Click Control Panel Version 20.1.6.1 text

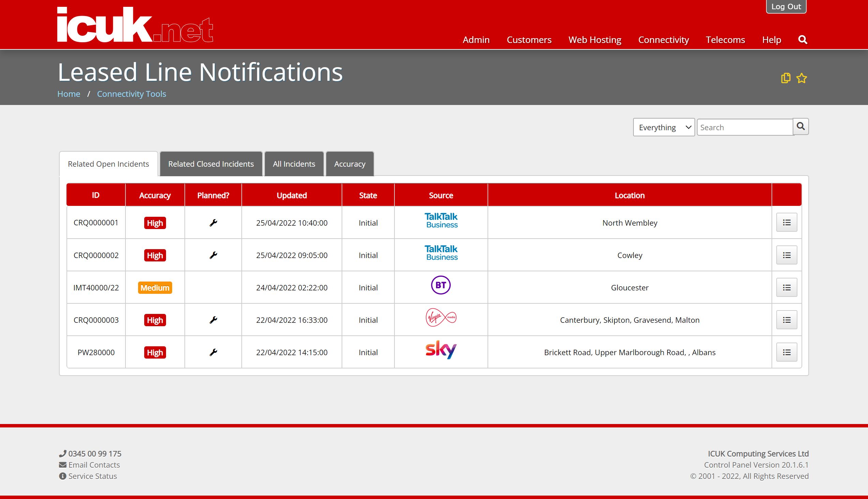coord(756,465)
